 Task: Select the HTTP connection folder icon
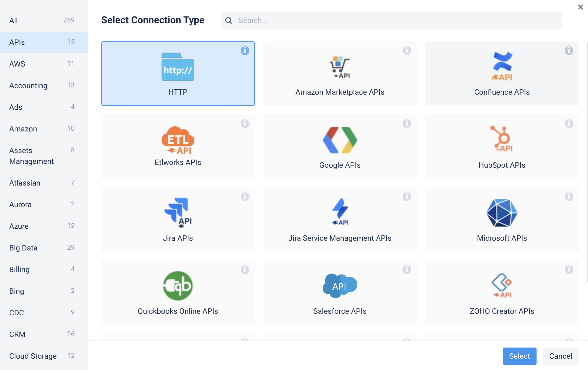coord(178,67)
